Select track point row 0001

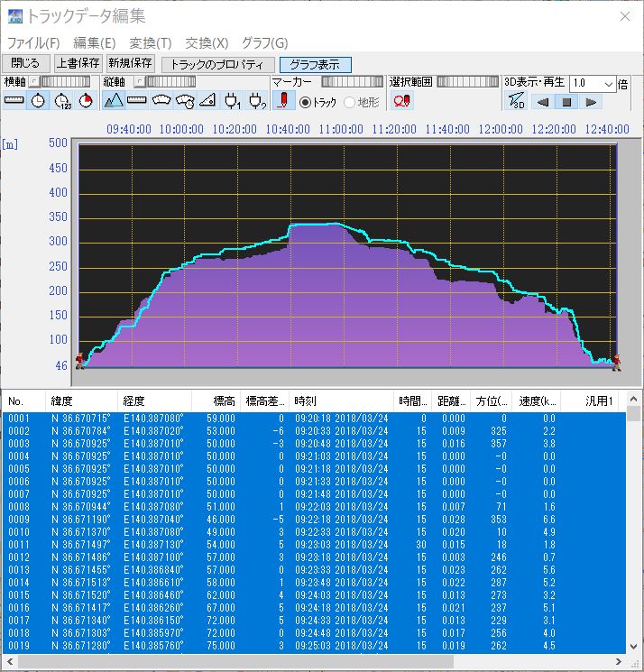(314, 419)
